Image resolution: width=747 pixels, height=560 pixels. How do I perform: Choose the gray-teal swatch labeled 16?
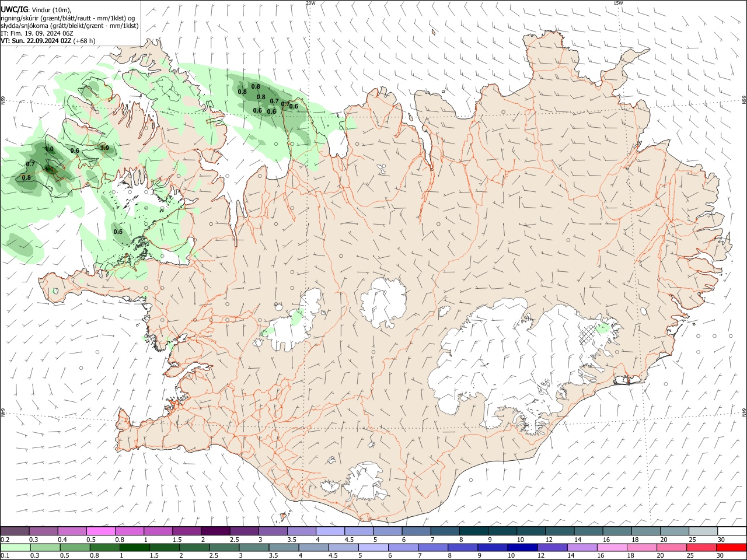(617, 531)
